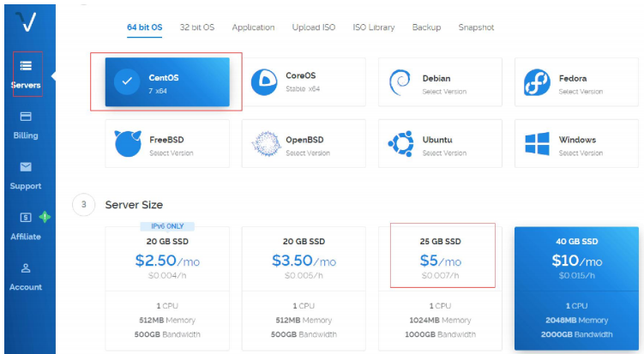Open the Billing sidebar section
The width and height of the screenshot is (644, 354).
coord(26,125)
